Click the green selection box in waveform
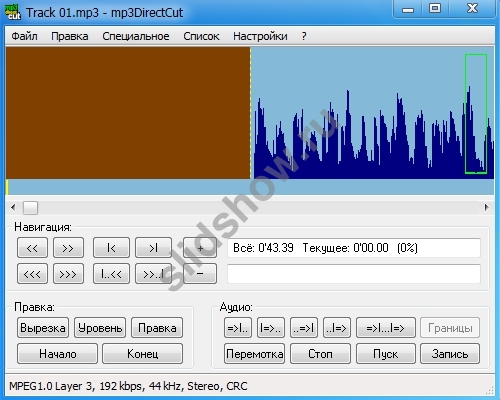The width and height of the screenshot is (500, 400). [476, 114]
